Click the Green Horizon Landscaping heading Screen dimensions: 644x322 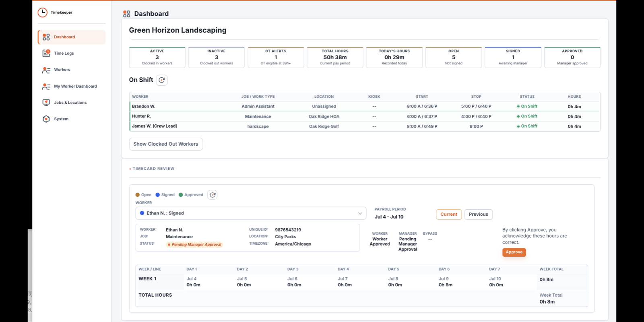click(178, 31)
